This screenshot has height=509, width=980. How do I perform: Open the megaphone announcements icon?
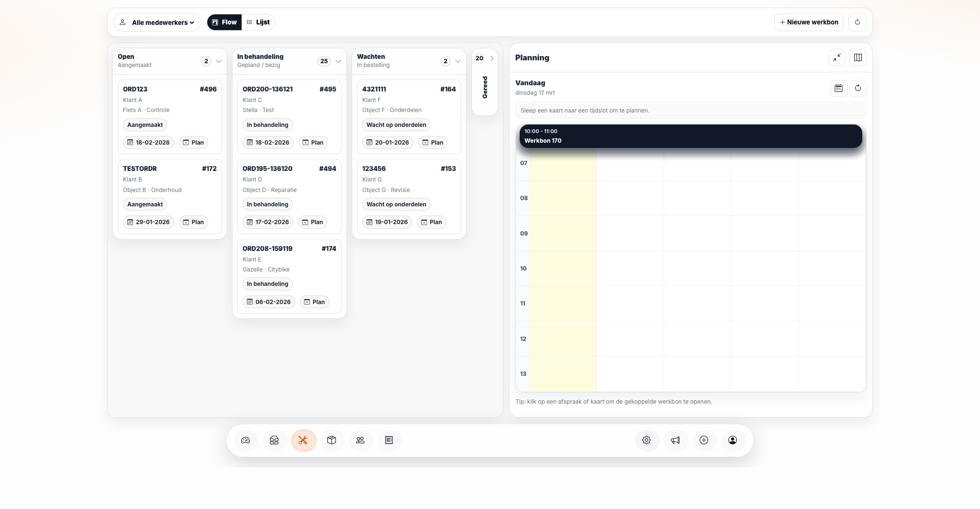click(x=675, y=440)
